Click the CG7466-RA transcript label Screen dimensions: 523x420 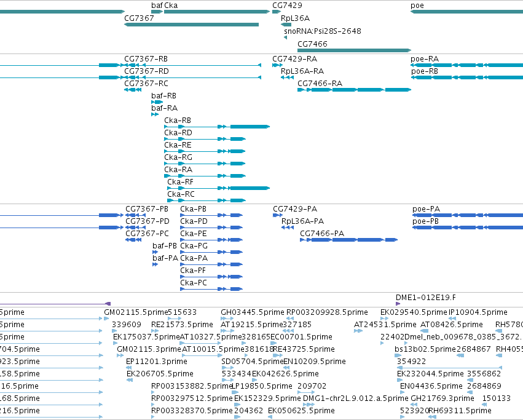[x=320, y=84]
